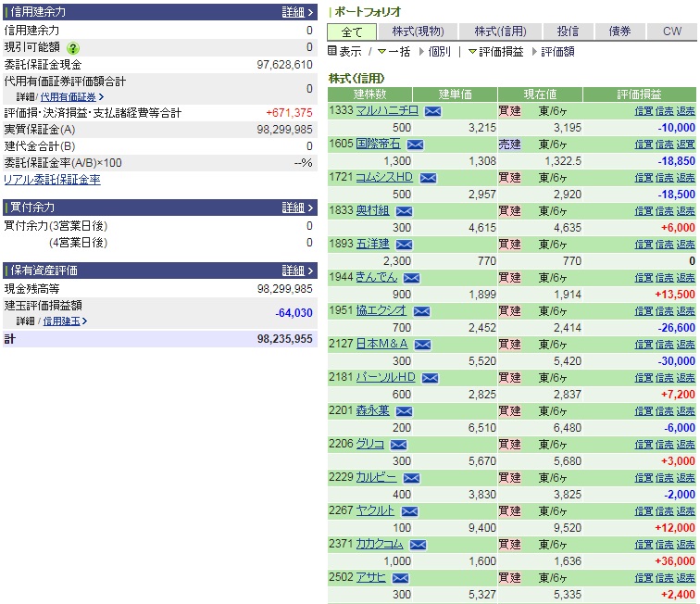Click 返買 in the 国際帝石 row
Image resolution: width=700 pixels, height=604 pixels.
click(x=685, y=145)
